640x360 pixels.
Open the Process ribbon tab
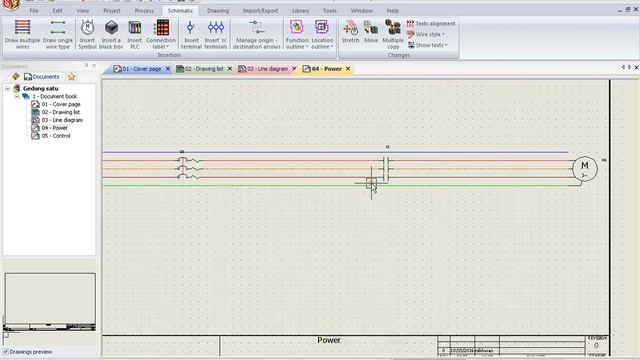point(144,11)
